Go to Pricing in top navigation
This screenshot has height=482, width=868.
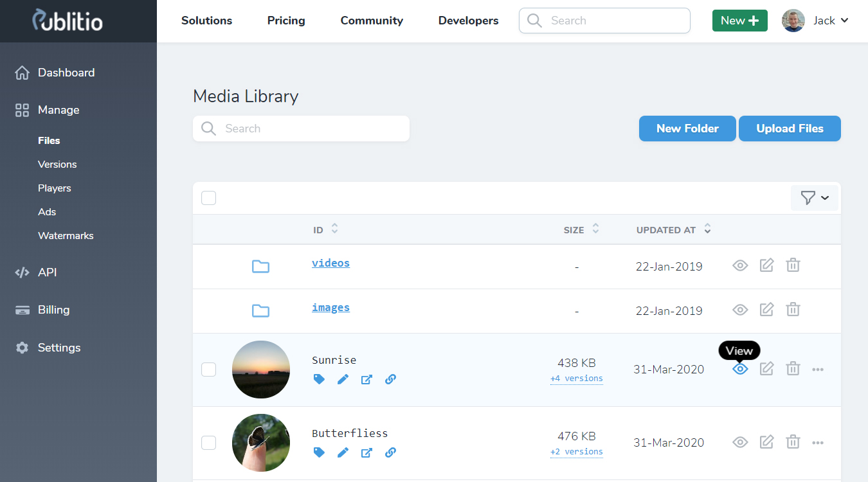tap(286, 21)
